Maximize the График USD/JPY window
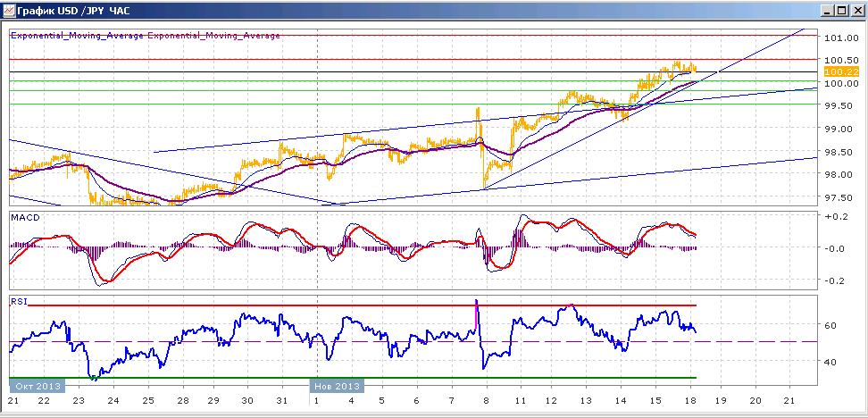The image size is (868, 418). (x=841, y=11)
